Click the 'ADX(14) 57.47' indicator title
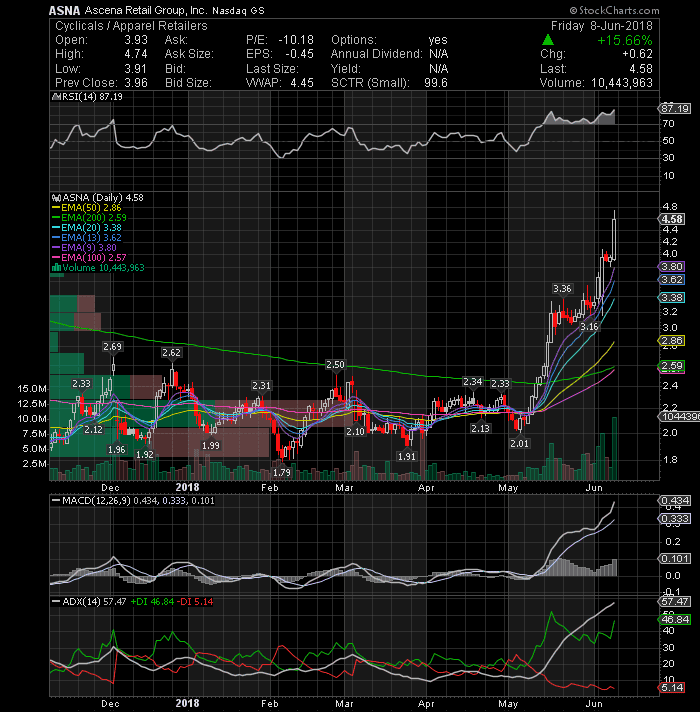The image size is (700, 712). [x=94, y=602]
